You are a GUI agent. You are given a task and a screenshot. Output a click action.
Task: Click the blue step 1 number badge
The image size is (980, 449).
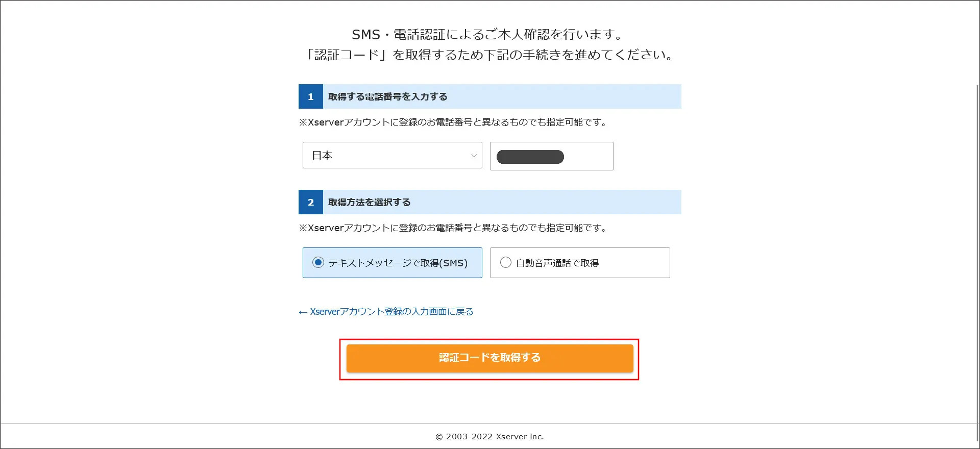click(x=310, y=96)
